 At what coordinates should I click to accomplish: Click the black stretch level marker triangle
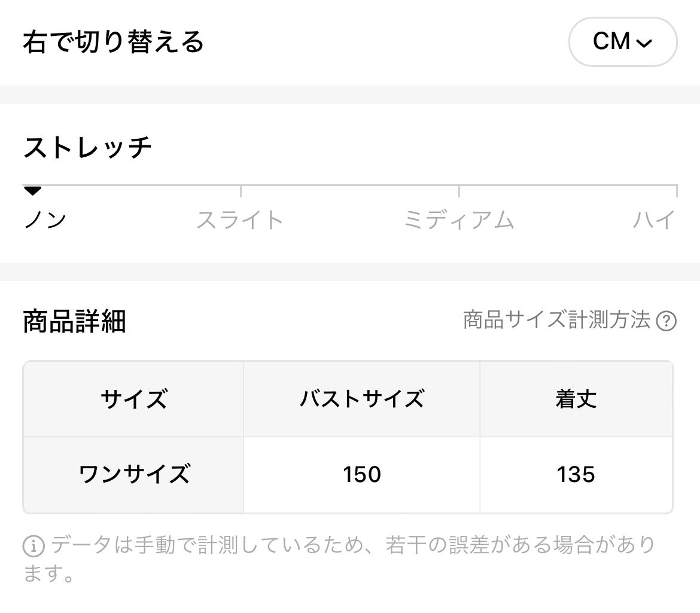click(x=32, y=191)
